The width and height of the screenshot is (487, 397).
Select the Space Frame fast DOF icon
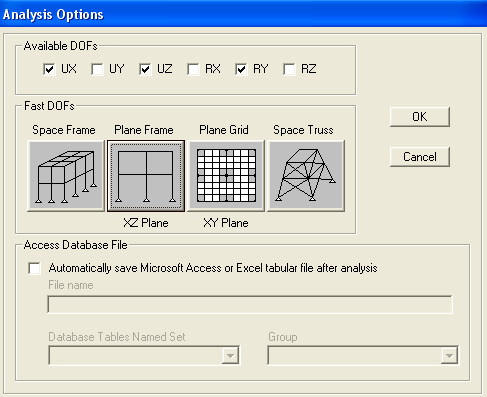[66, 176]
